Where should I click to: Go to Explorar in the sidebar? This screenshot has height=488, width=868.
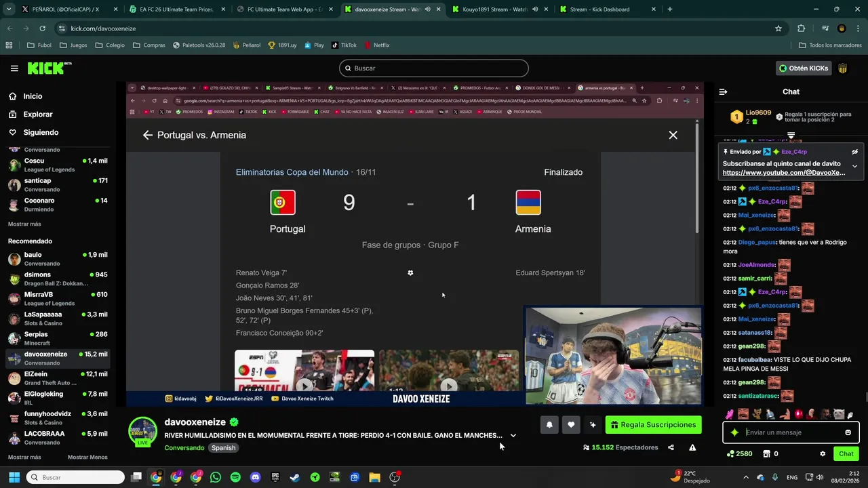[38, 115]
